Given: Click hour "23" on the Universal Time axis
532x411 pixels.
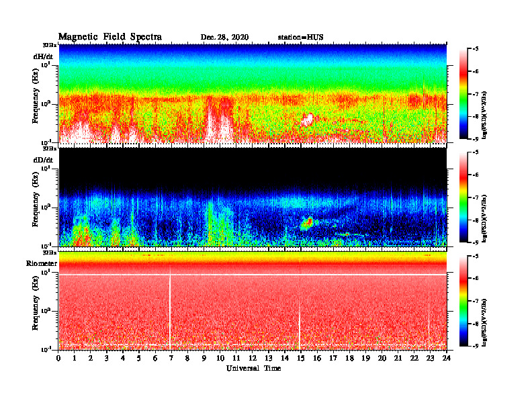Looking at the screenshot, I should coord(430,358).
